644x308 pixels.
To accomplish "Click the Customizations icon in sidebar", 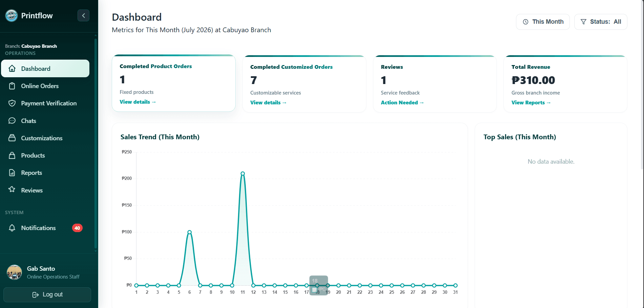I will [12, 138].
